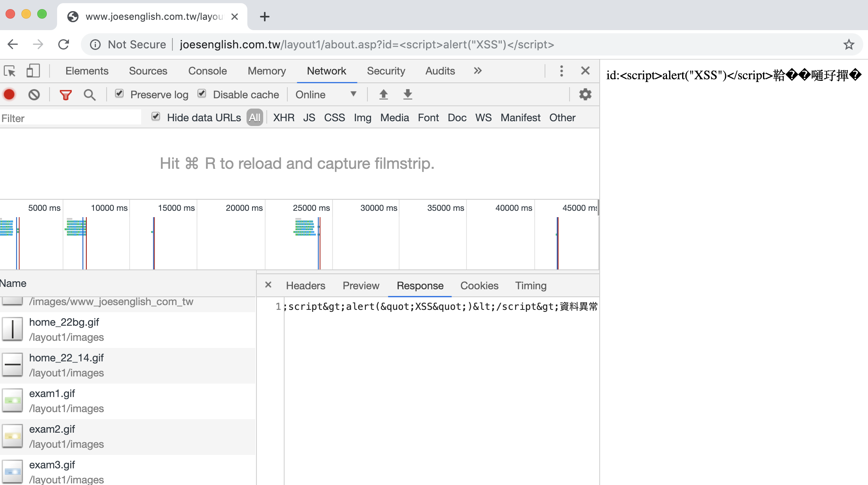Click the import HAR upload arrow
Image resolution: width=868 pixels, height=485 pixels.
[383, 94]
